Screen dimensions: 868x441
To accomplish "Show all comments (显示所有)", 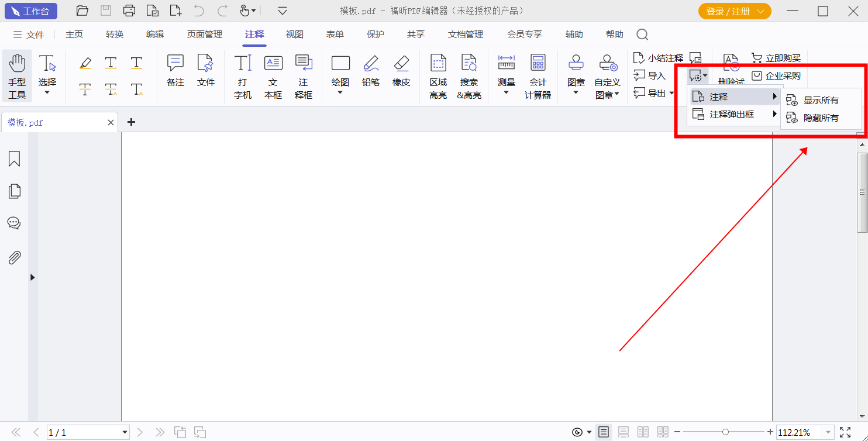I will point(820,101).
